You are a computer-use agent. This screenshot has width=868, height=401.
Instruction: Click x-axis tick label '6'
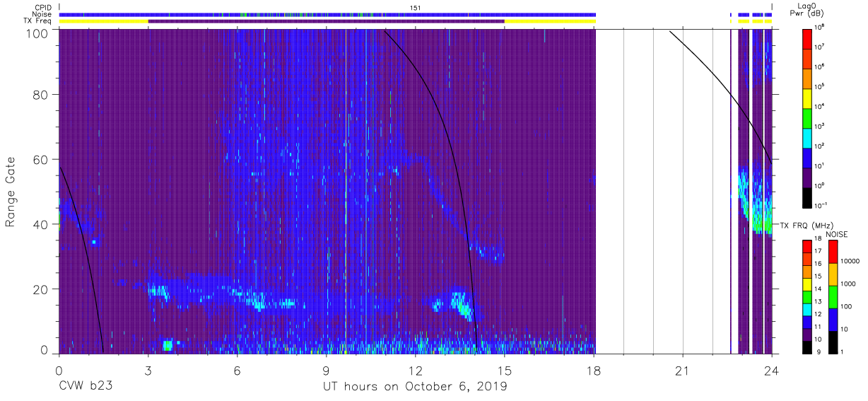237,370
